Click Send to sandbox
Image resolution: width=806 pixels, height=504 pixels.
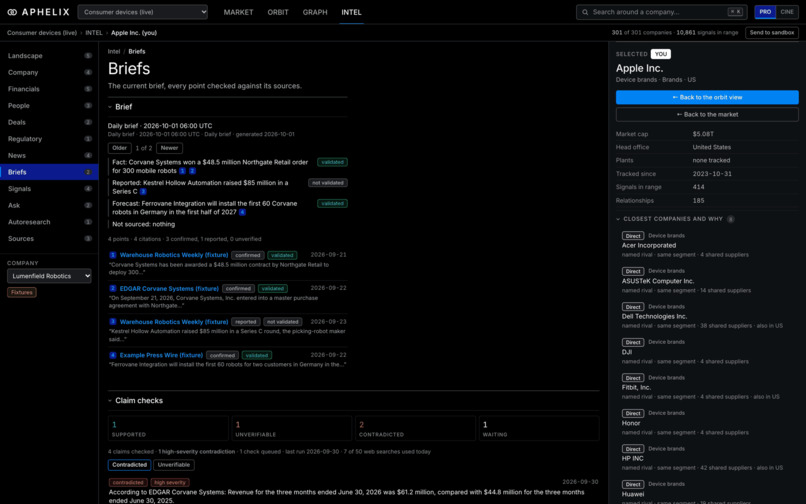click(772, 32)
